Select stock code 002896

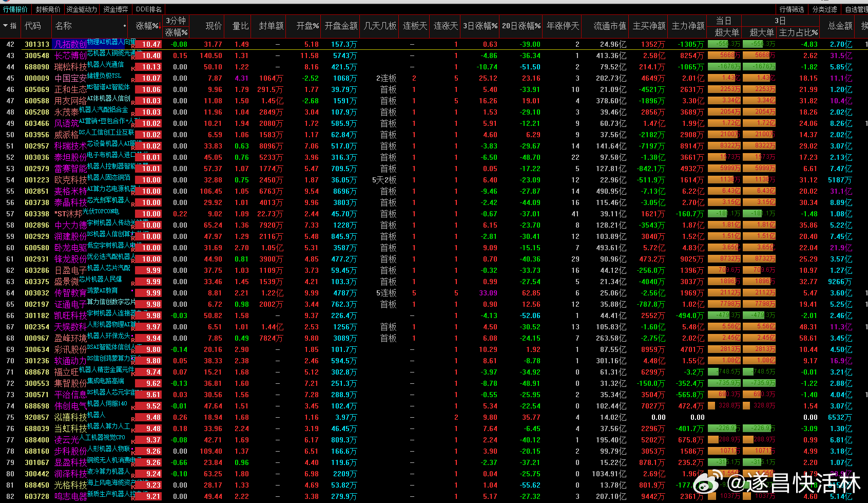click(x=37, y=225)
